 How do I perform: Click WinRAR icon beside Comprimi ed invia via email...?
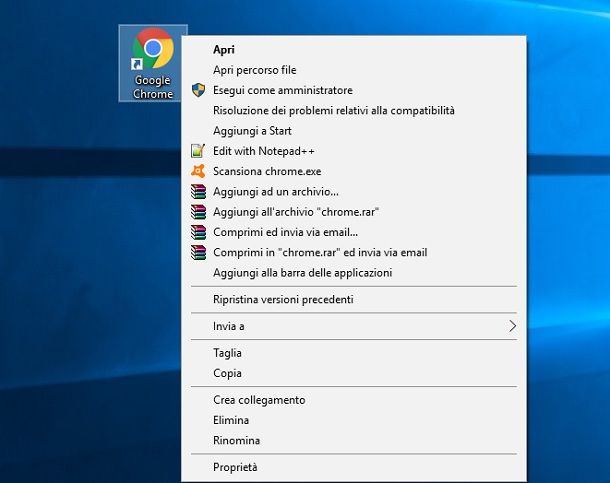(198, 232)
